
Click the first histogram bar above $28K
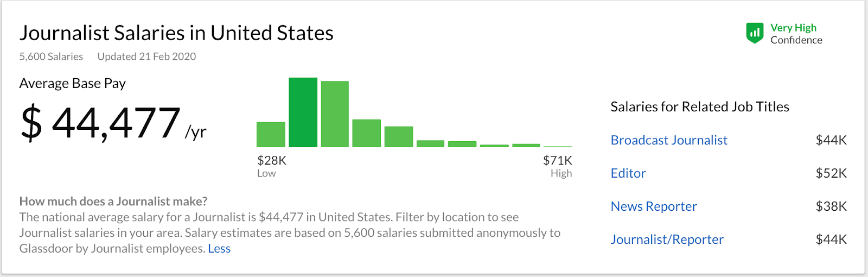[271, 135]
